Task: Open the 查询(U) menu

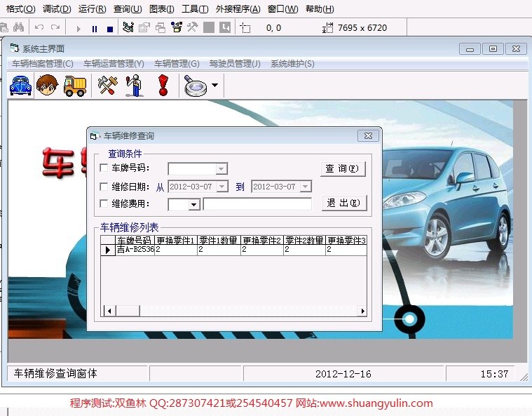Action: pyautogui.click(x=128, y=9)
